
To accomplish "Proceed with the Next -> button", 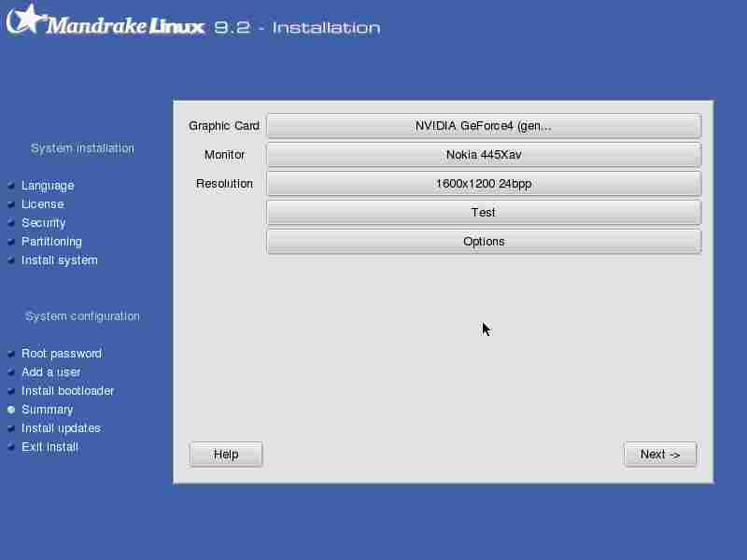I will pyautogui.click(x=660, y=455).
